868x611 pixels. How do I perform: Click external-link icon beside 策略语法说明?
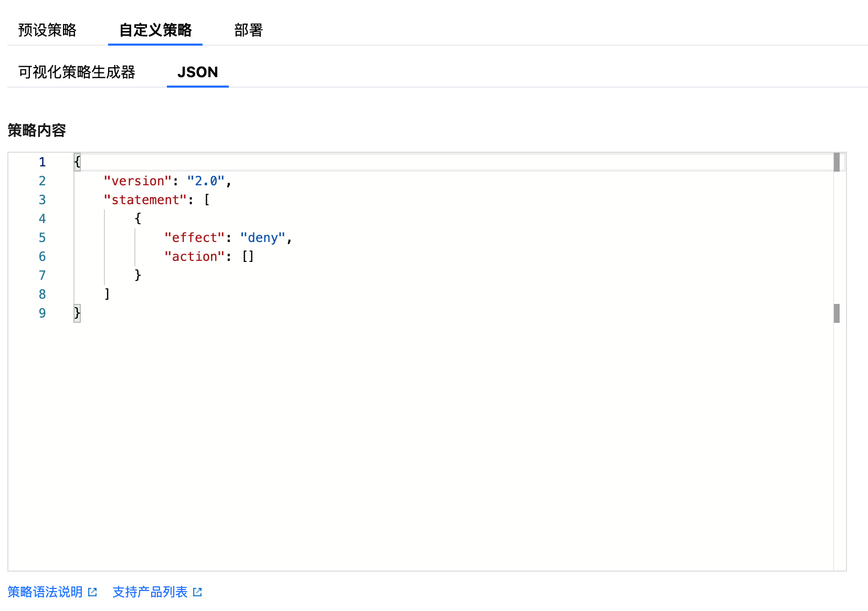[x=93, y=592]
